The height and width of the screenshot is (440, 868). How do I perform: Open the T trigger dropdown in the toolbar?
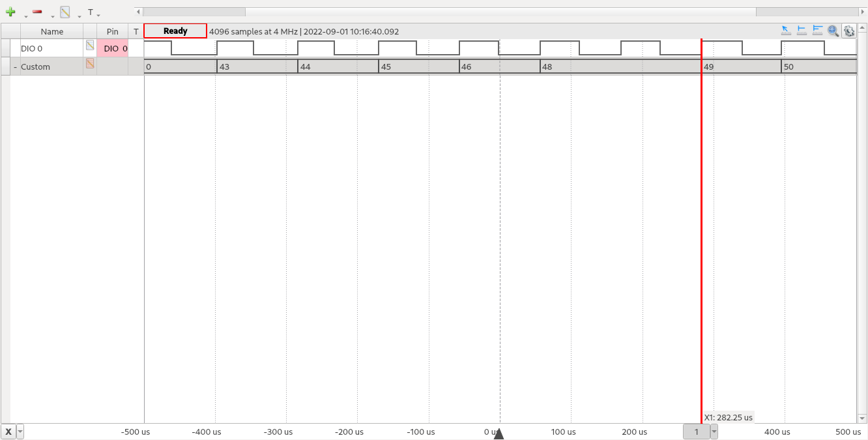pyautogui.click(x=93, y=13)
